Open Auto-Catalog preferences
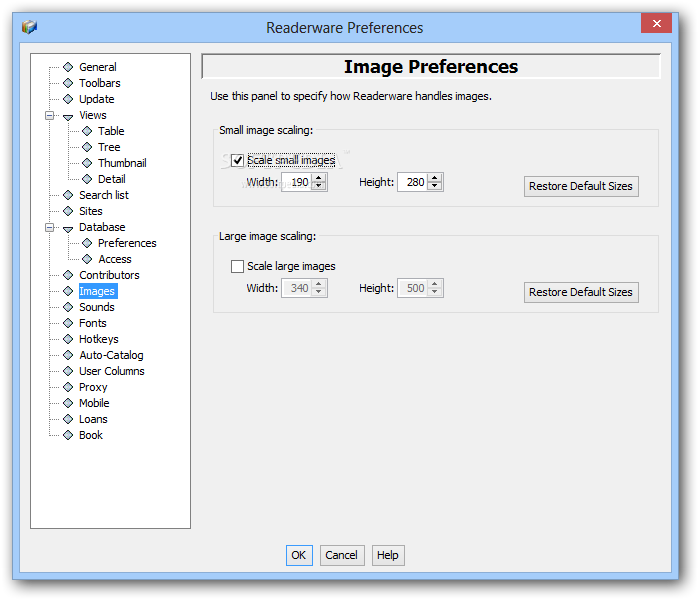 point(111,355)
